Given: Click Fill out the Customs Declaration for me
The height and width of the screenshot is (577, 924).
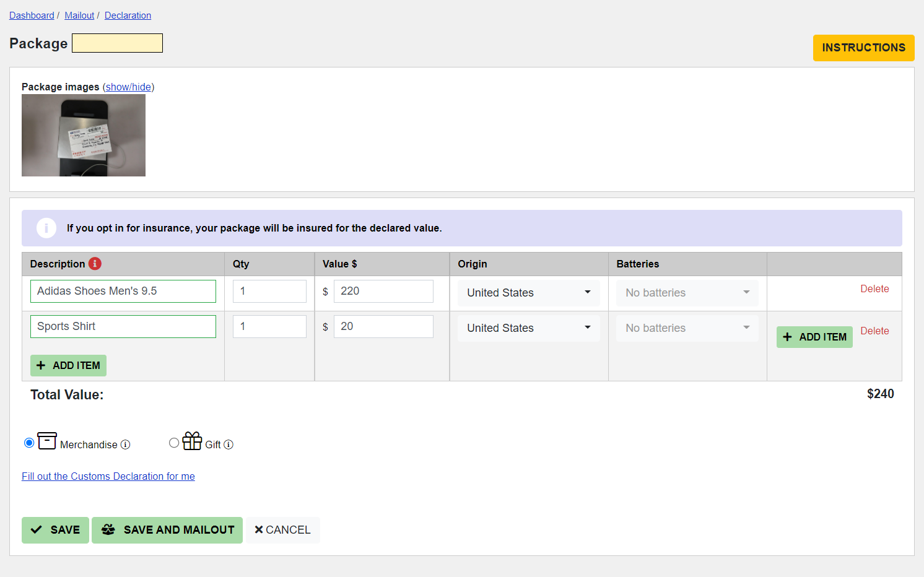Looking at the screenshot, I should coord(108,476).
